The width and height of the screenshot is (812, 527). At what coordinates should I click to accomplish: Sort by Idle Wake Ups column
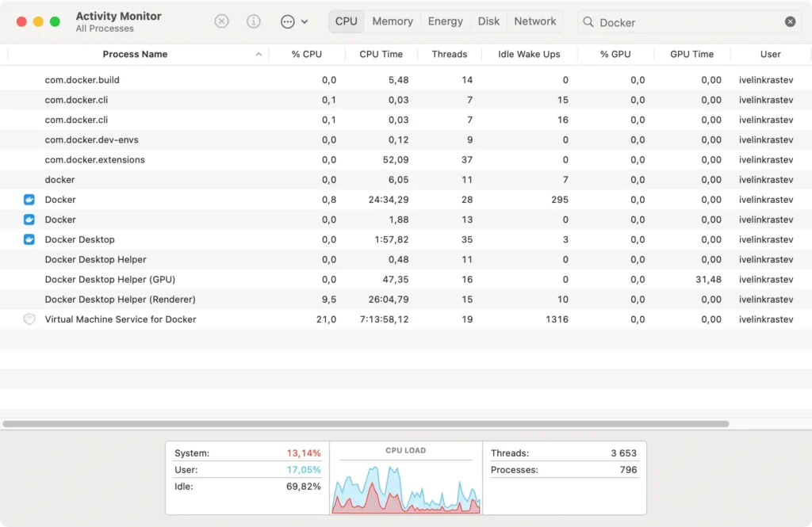[529, 55]
